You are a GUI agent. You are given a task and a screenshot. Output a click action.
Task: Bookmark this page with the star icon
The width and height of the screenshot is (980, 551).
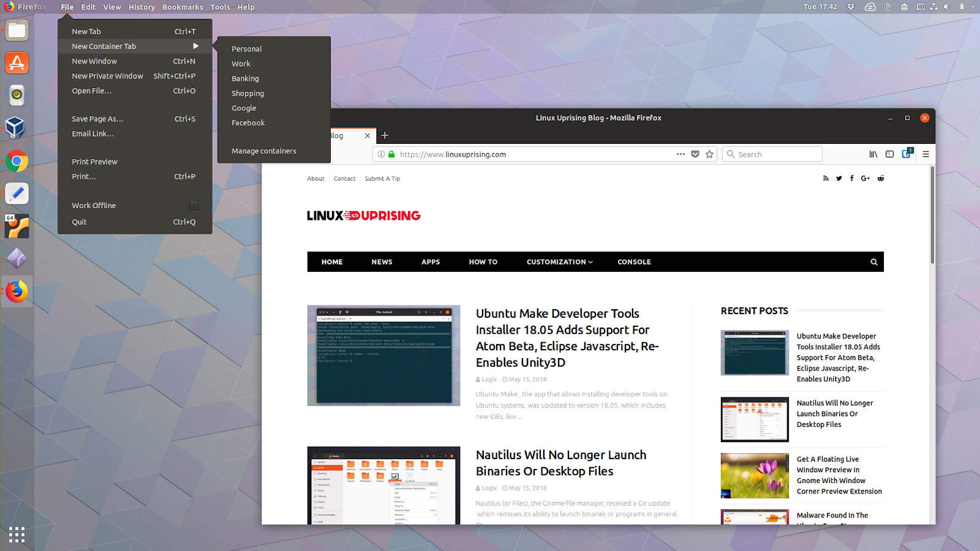click(x=709, y=154)
